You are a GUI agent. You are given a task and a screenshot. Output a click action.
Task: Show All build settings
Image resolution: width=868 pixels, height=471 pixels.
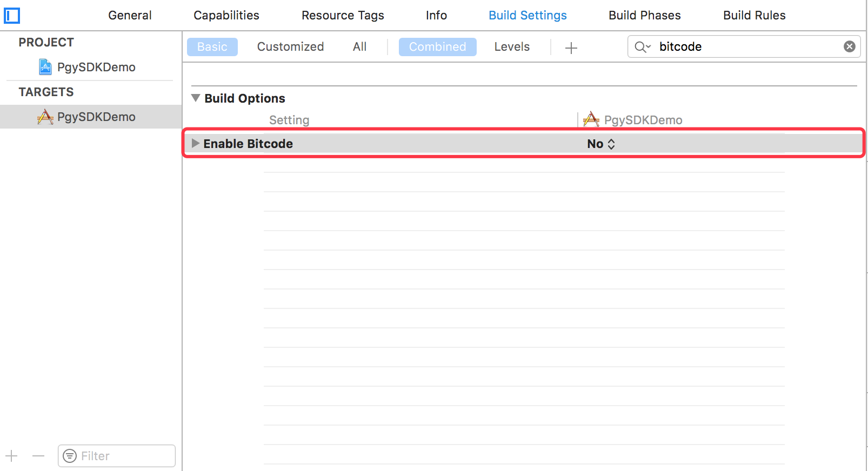359,47
